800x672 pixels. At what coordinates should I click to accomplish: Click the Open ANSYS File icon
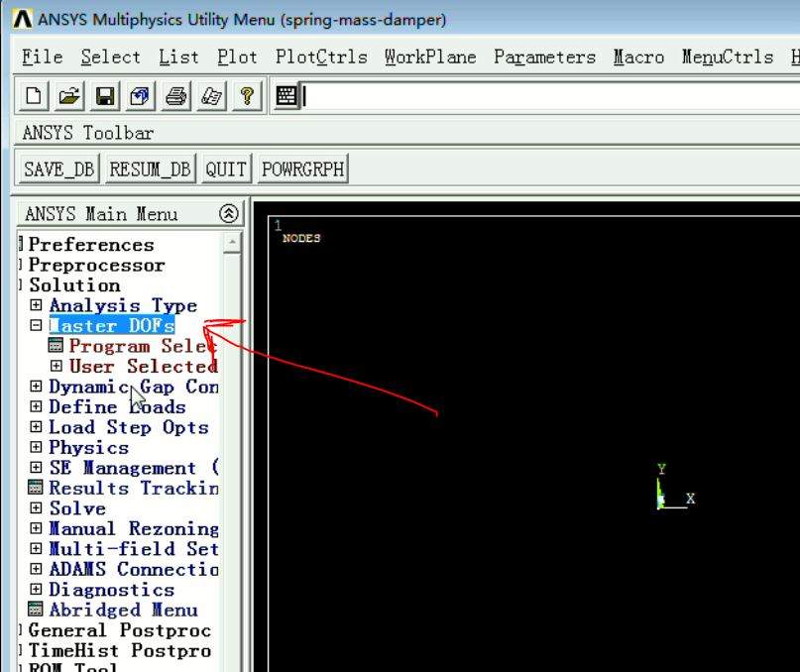point(69,96)
